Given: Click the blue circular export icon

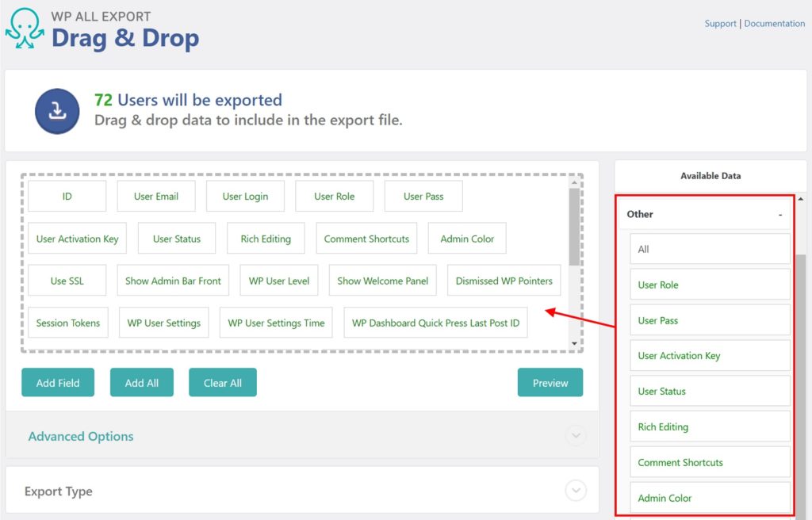Looking at the screenshot, I should click(x=56, y=109).
